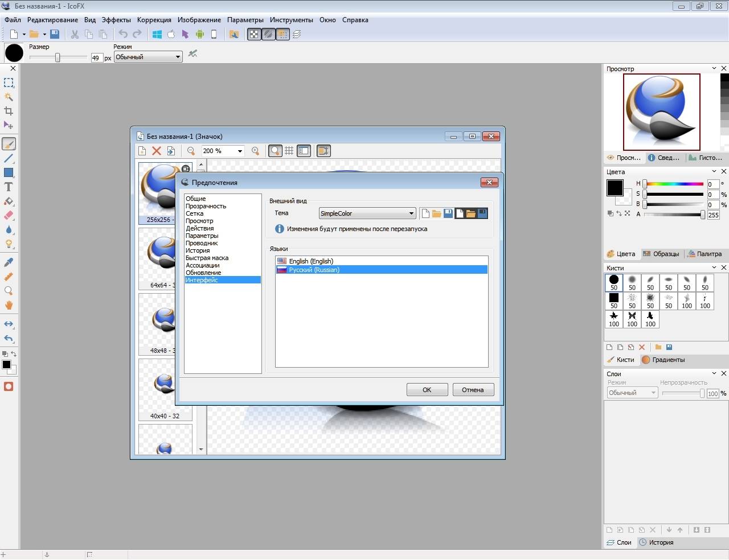Create a Windows icon from image
Screen dimensions: 729x560
coord(157,34)
